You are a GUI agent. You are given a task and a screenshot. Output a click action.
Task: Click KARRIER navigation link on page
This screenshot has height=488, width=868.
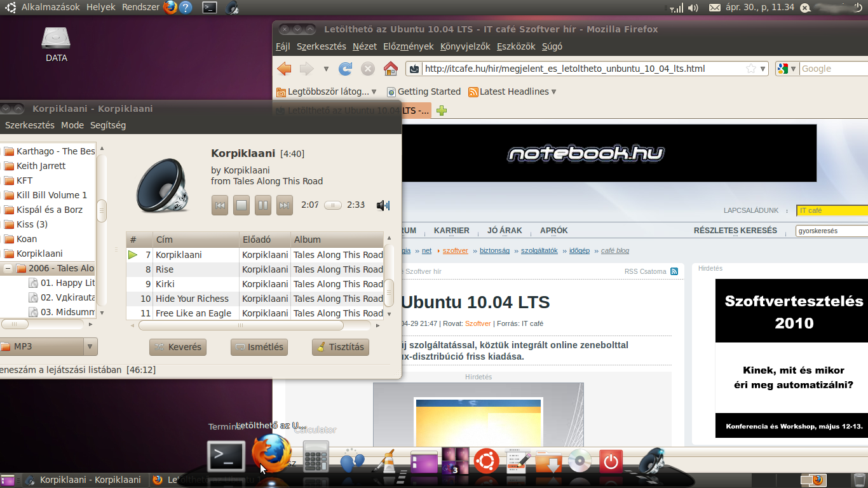pyautogui.click(x=452, y=231)
